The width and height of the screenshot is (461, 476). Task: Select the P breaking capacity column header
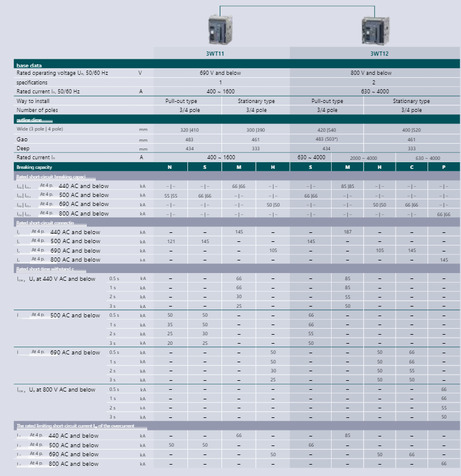click(x=444, y=167)
